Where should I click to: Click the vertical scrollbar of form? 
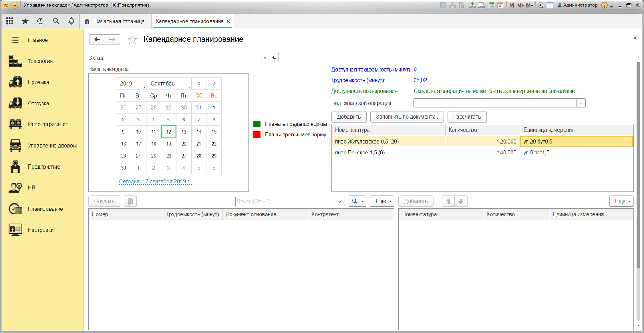point(638,165)
